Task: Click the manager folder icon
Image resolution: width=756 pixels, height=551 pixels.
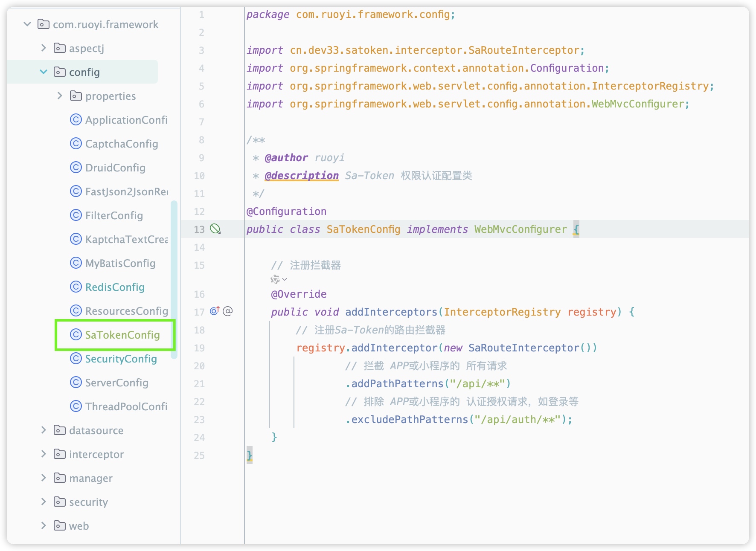Action: [x=60, y=478]
